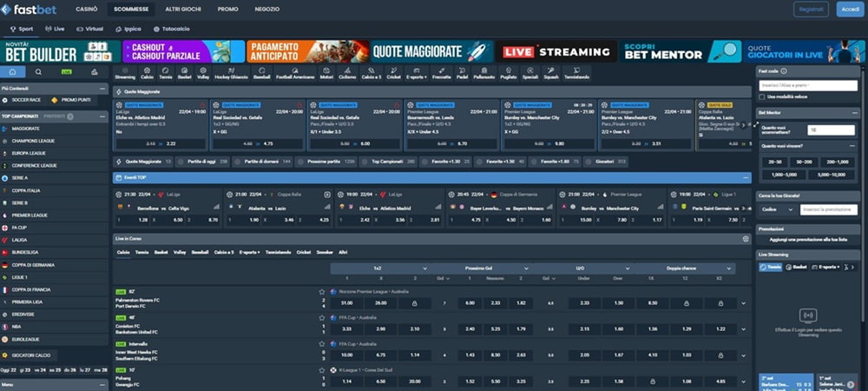Select the 20-50 winning range button

pos(774,162)
